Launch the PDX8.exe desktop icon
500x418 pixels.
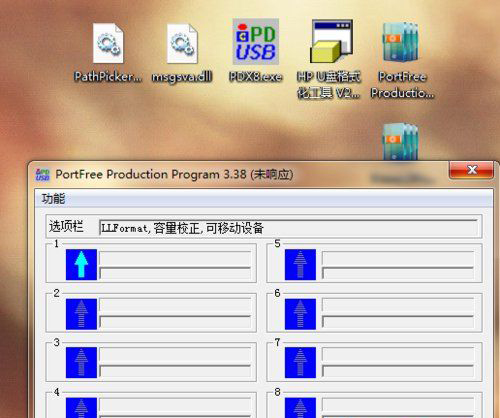click(256, 42)
